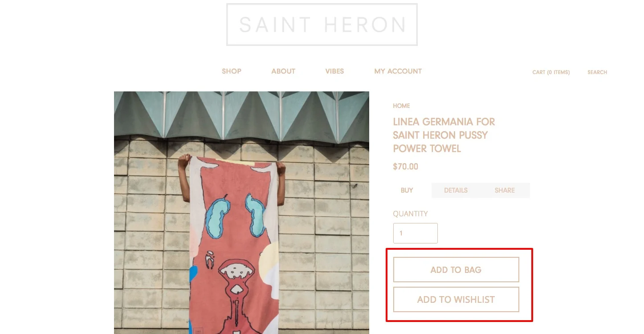Click the Pussy Power Towel product title
The image size is (644, 334).
444,135
